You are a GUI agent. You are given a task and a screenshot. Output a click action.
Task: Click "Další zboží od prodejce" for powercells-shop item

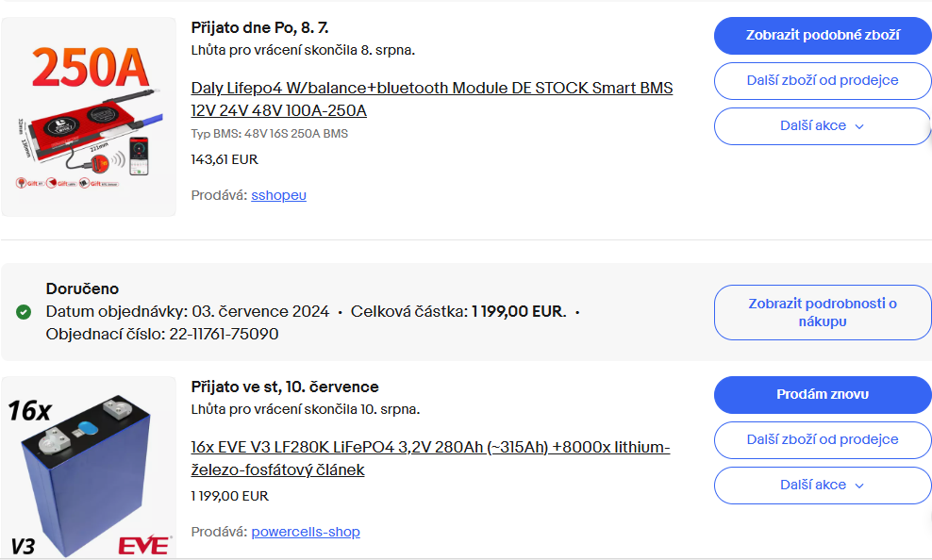(x=822, y=440)
